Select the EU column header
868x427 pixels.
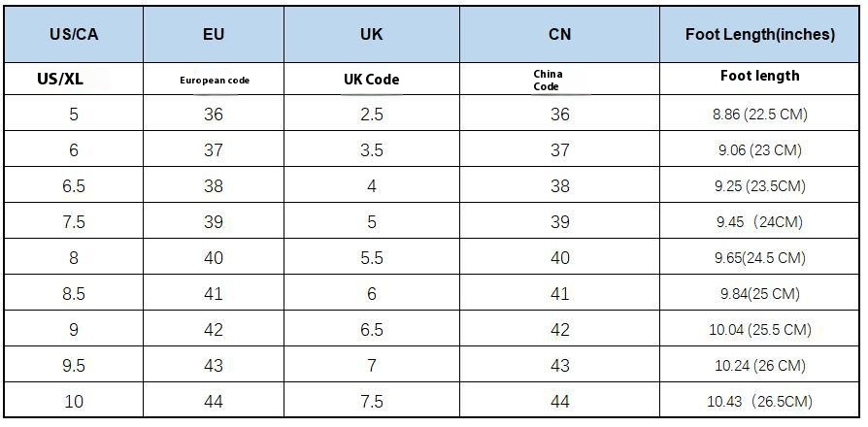pyautogui.click(x=214, y=34)
